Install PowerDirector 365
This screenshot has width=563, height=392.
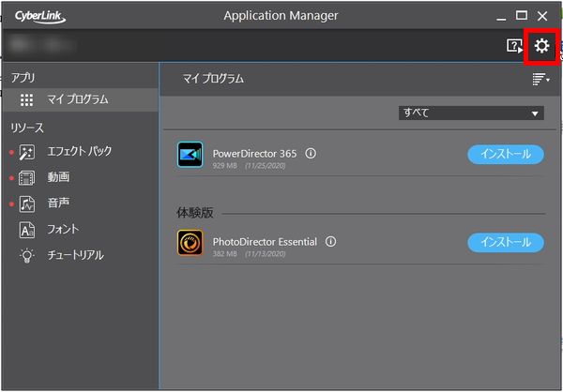click(x=506, y=155)
